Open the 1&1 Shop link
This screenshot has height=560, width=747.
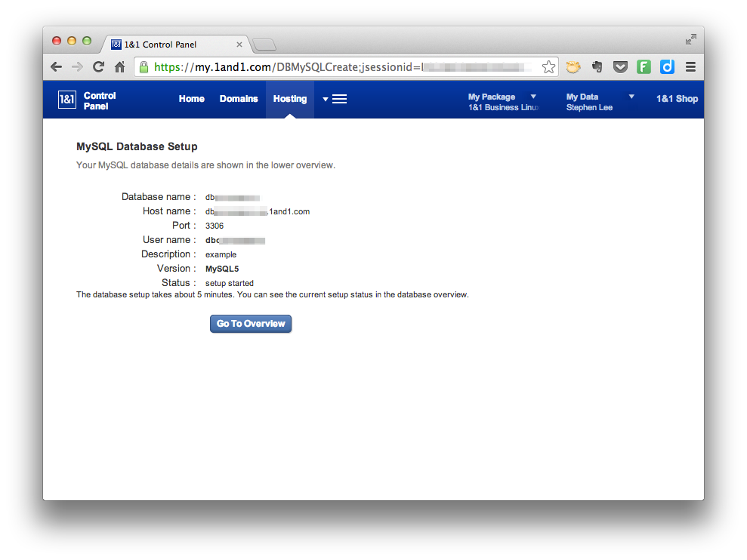[677, 99]
